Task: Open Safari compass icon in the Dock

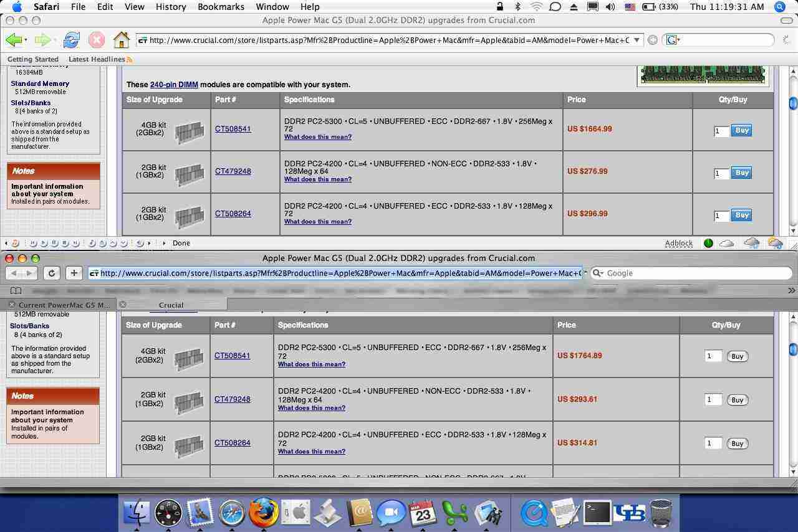Action: [x=231, y=513]
